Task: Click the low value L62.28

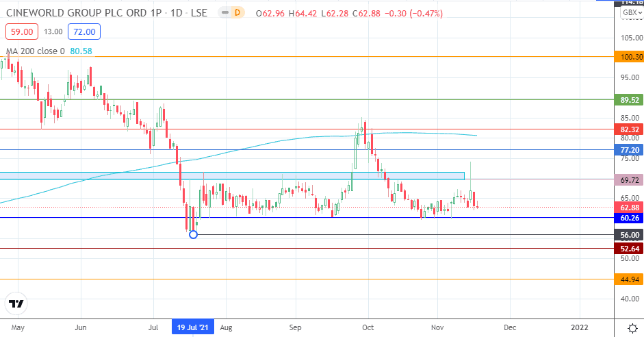Action: [335, 14]
